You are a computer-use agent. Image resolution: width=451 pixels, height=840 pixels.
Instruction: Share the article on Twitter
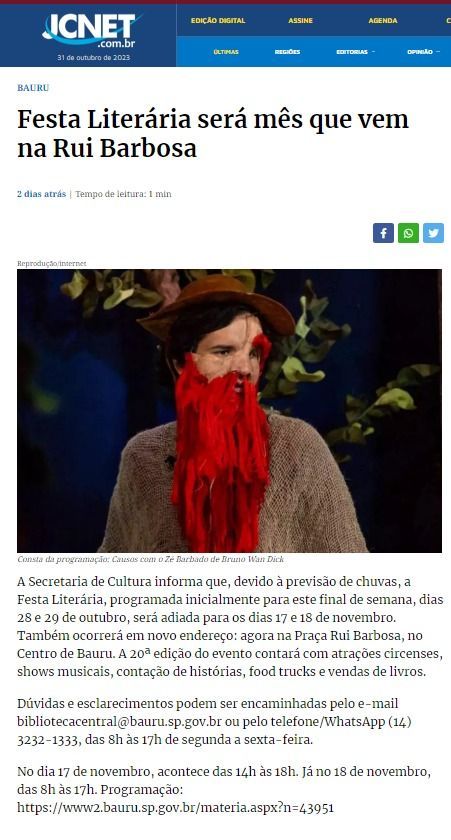[433, 233]
